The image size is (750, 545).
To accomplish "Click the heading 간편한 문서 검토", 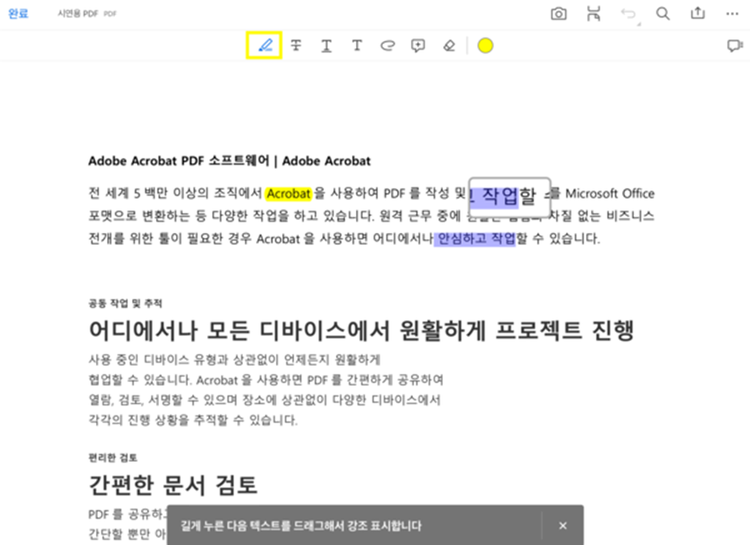I will pos(173,484).
